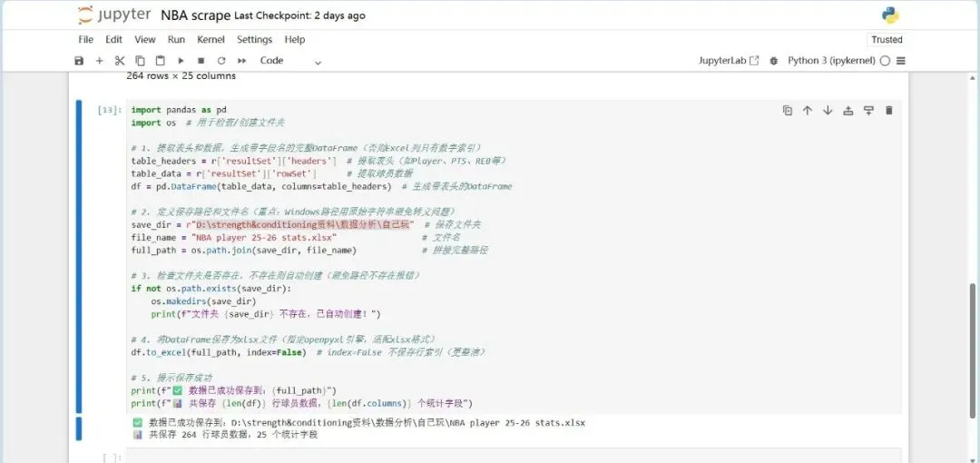The image size is (980, 463).
Task: Interrupt the kernel with the stop icon
Action: pyautogui.click(x=201, y=61)
